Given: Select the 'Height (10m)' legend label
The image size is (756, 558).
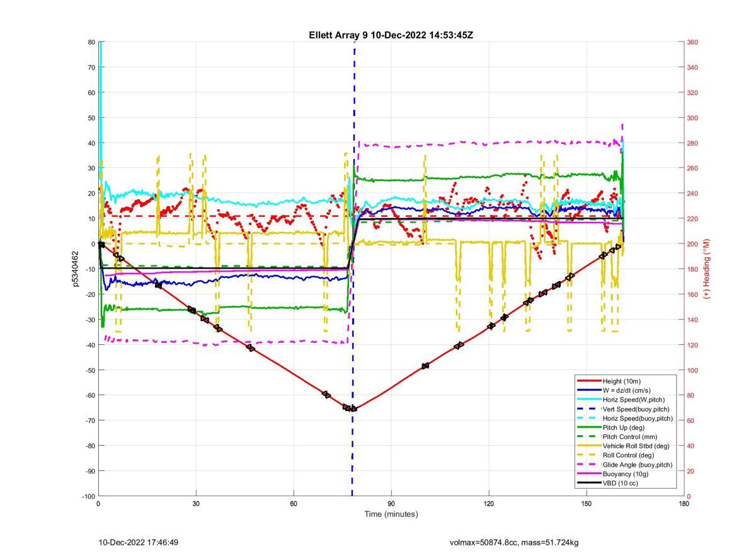Looking at the screenshot, I should pyautogui.click(x=621, y=381).
